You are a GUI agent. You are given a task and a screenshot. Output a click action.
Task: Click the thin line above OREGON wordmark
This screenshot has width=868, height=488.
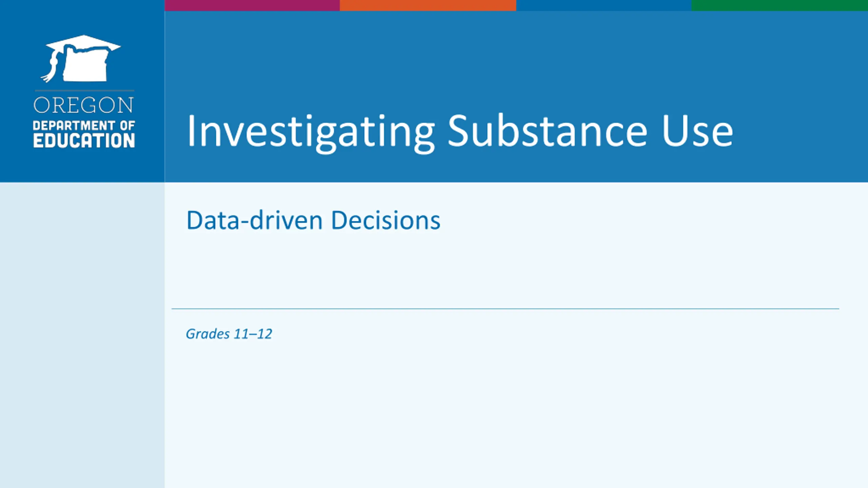pos(84,90)
